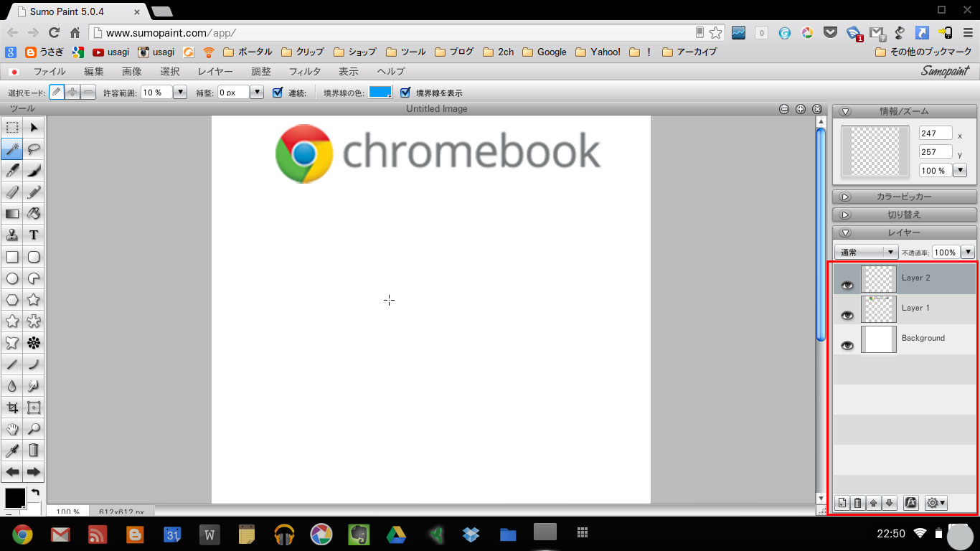
Task: Open the ファイル menu
Action: point(50,72)
